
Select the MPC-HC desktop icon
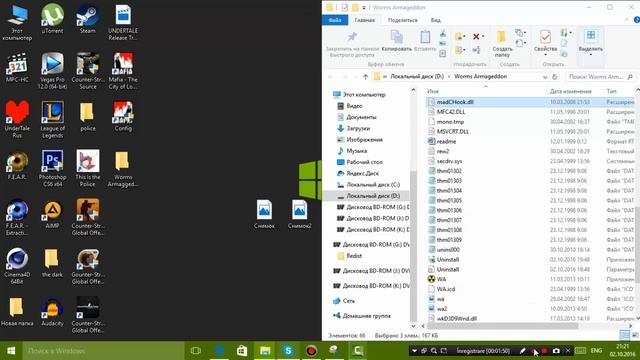(17, 68)
